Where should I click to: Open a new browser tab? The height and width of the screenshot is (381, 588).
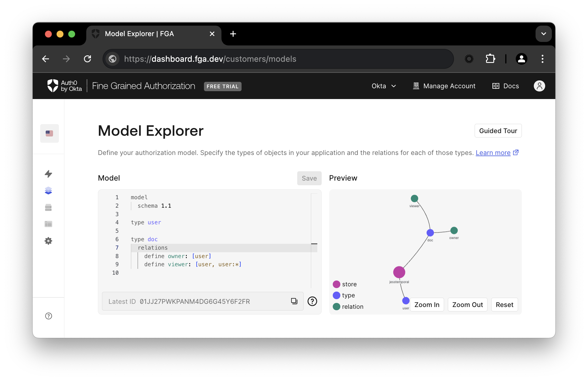(233, 34)
